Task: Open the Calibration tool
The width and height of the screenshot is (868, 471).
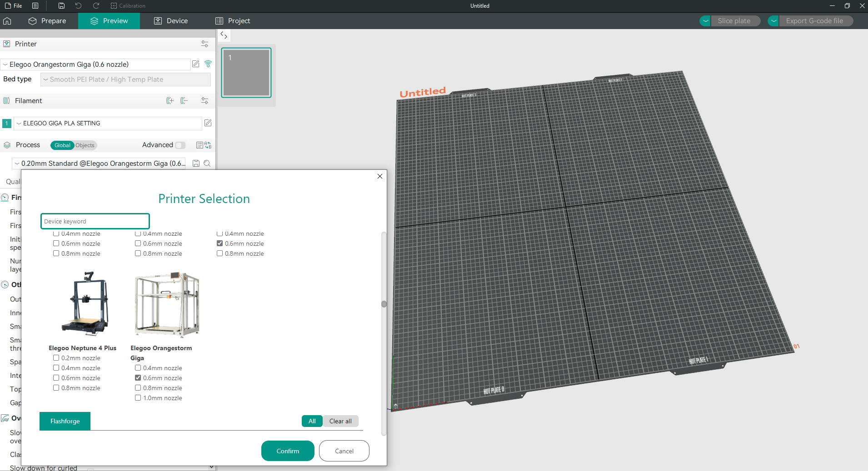Action: click(x=128, y=5)
